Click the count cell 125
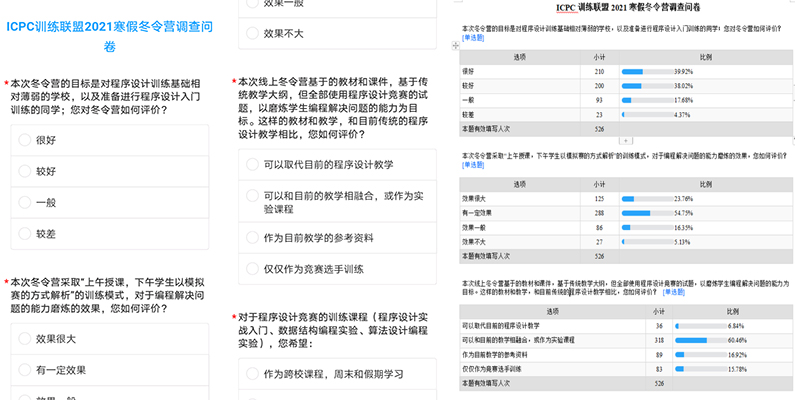Viewport: 795px width, 400px height. 599,199
